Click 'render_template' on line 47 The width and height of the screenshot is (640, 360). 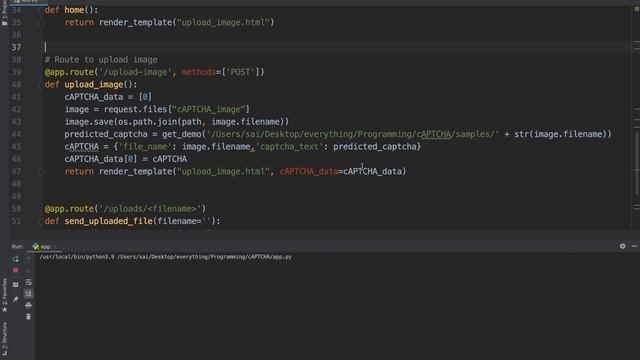tap(135, 171)
